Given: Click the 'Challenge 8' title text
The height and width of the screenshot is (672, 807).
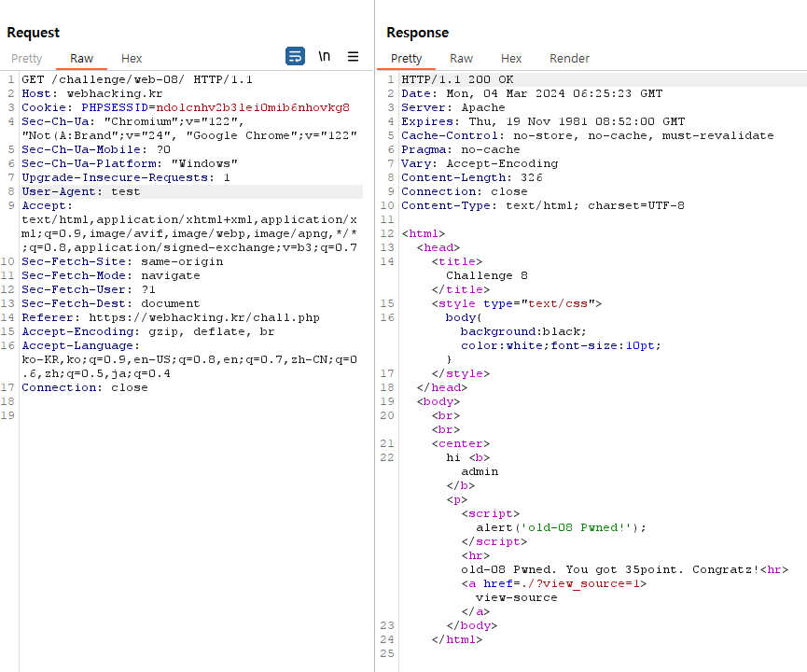Looking at the screenshot, I should 487,275.
